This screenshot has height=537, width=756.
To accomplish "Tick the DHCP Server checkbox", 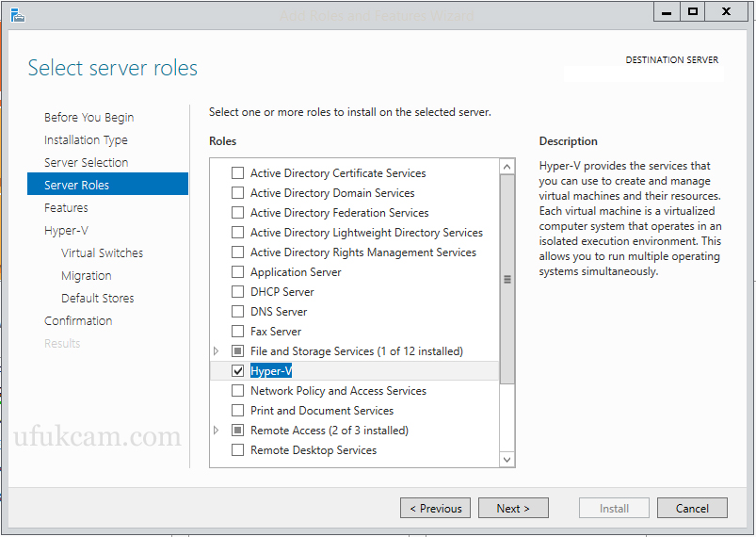I will click(x=237, y=292).
